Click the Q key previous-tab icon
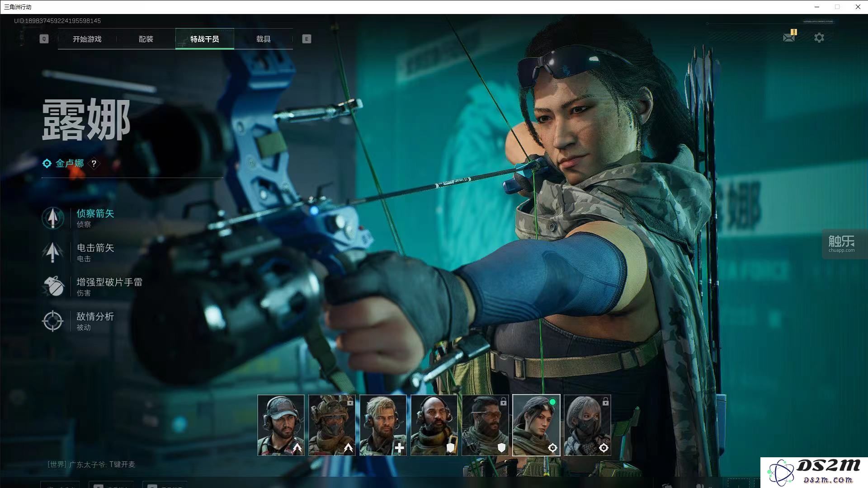The width and height of the screenshot is (868, 488). (x=44, y=39)
